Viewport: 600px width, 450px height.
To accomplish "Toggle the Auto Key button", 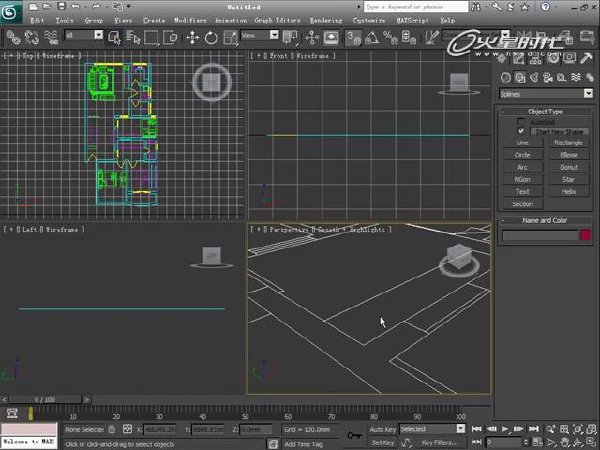I will (x=383, y=429).
